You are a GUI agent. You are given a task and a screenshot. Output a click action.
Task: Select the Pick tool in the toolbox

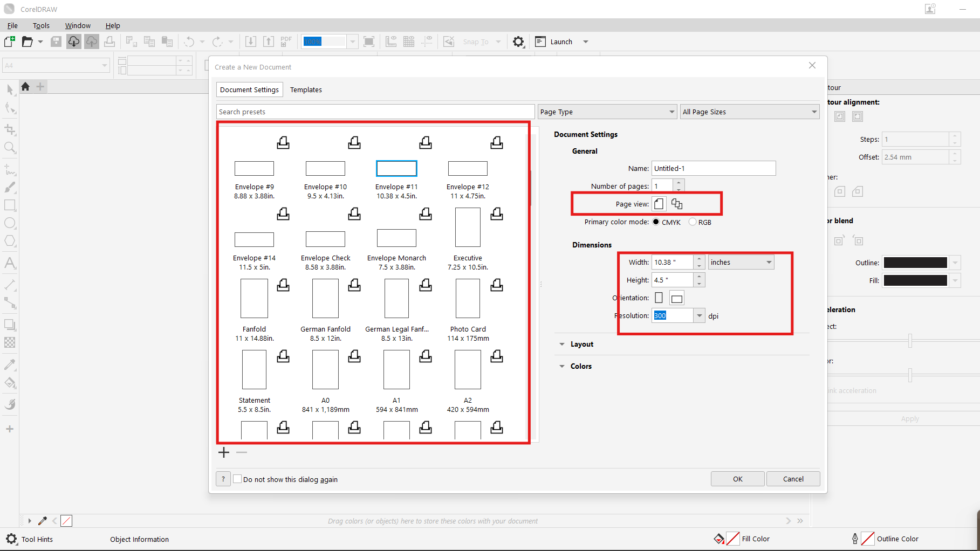pyautogui.click(x=10, y=89)
